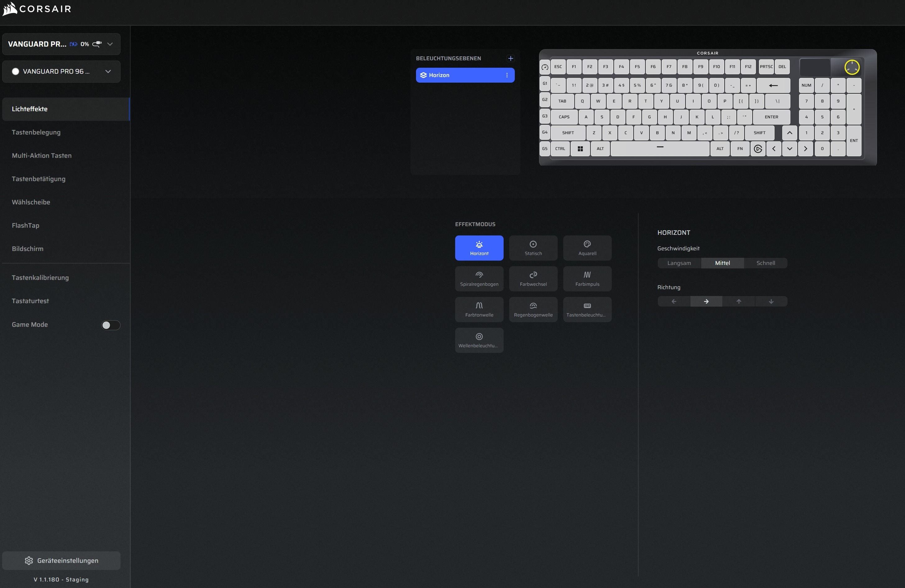Activate the Farbimpuls lighting effect
The image size is (905, 588).
[587, 279]
